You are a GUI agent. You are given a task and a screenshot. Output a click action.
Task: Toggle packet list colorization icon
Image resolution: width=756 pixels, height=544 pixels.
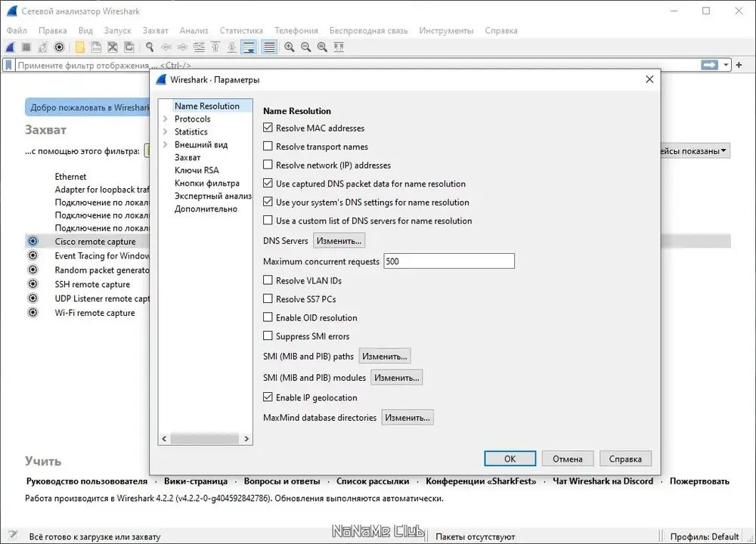point(269,47)
